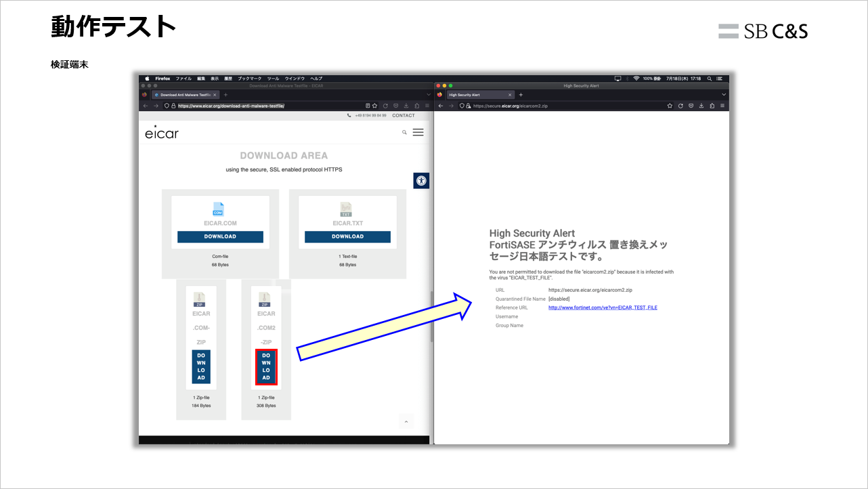Expand tab list in High Security Alert window
Screen dimensions: 868x489
[724, 95]
